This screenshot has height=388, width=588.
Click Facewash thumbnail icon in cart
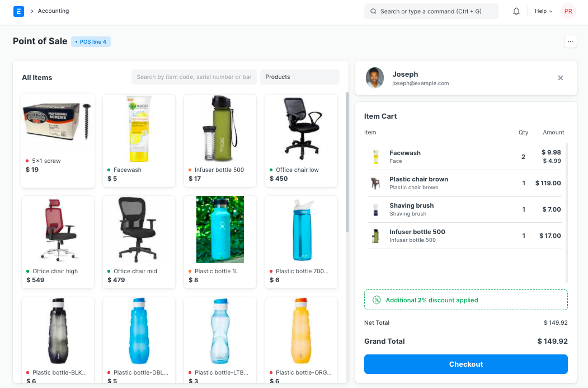[x=375, y=156]
